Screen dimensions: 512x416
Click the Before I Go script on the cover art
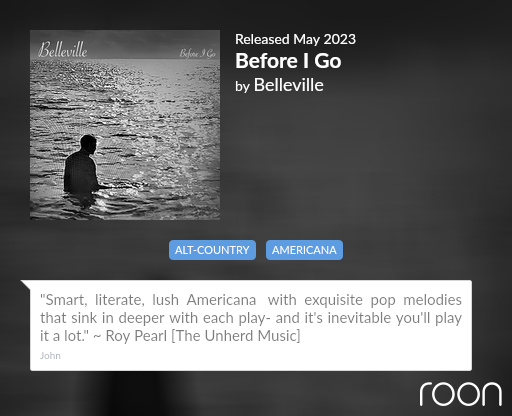[198, 53]
